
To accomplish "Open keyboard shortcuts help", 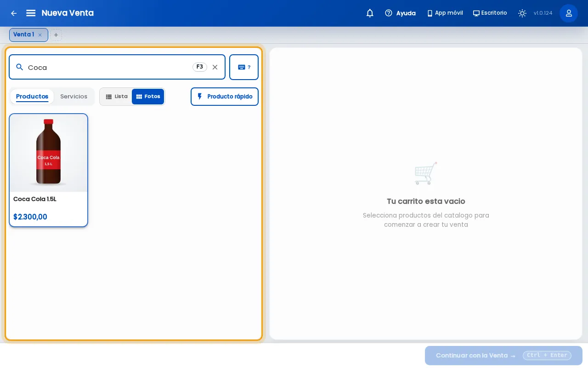I will coord(244,67).
